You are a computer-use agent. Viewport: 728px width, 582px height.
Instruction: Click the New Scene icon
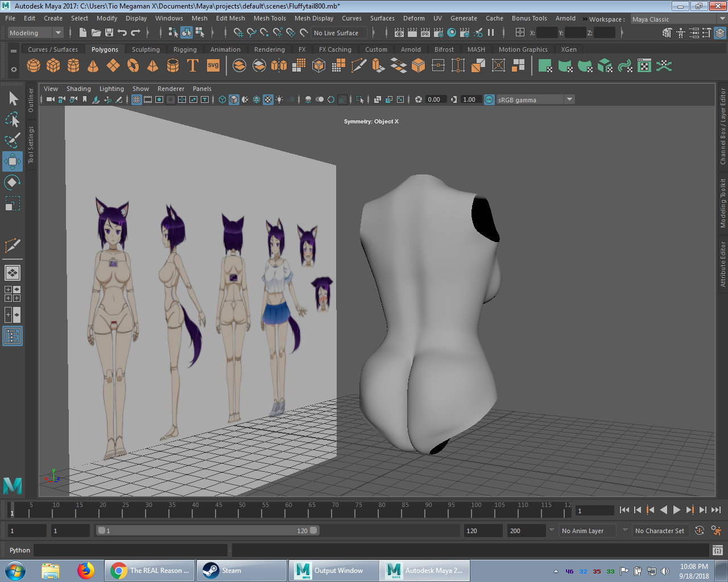(83, 33)
